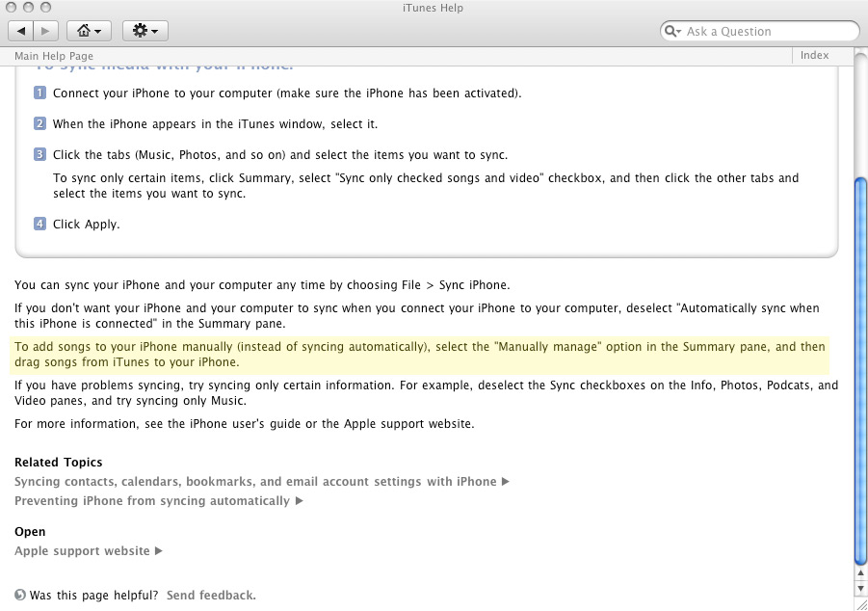Click the yellow window minimize button
Screen dimensions: 868x611
[x=28, y=7]
